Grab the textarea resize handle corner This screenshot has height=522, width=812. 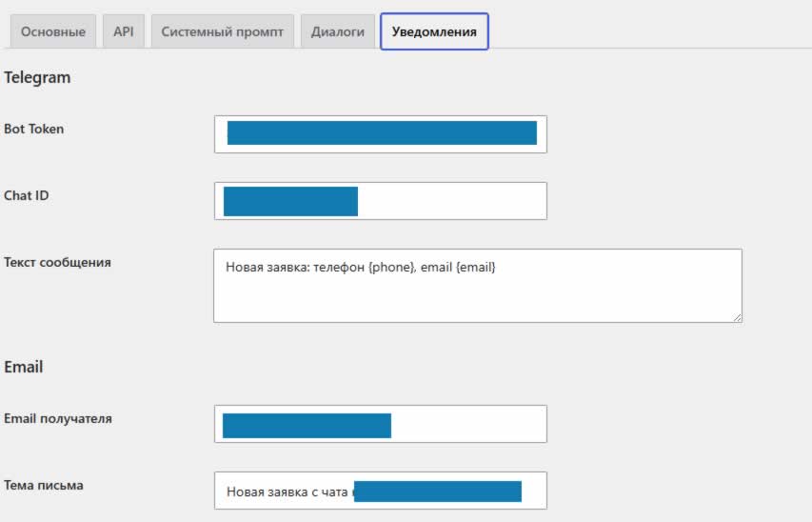[x=738, y=317]
